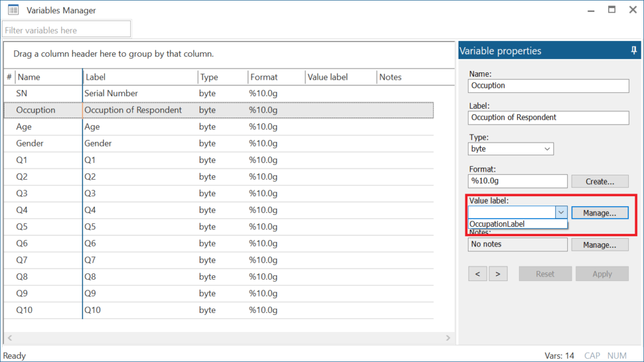Click the Filter variables here field
The image size is (644, 362).
67,30
